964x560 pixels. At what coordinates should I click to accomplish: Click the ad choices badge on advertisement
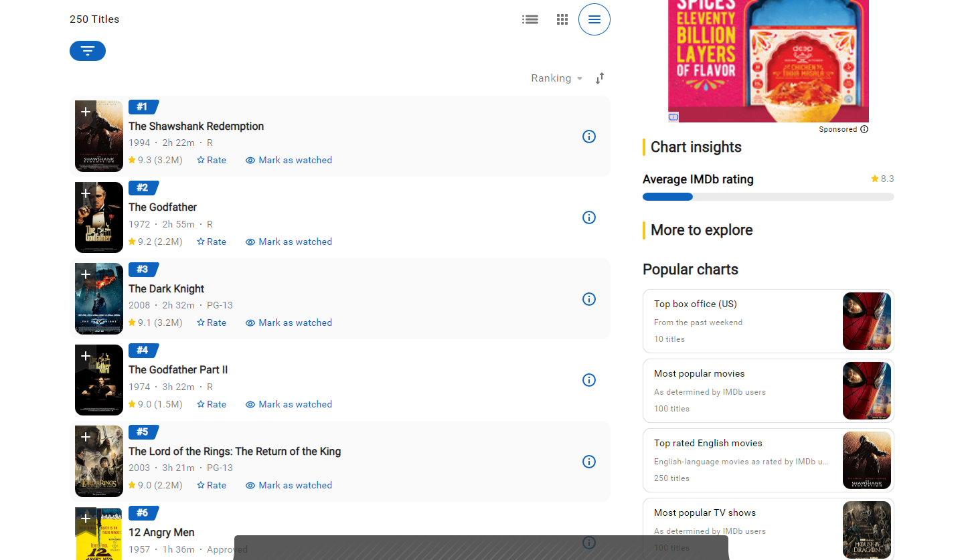(673, 117)
